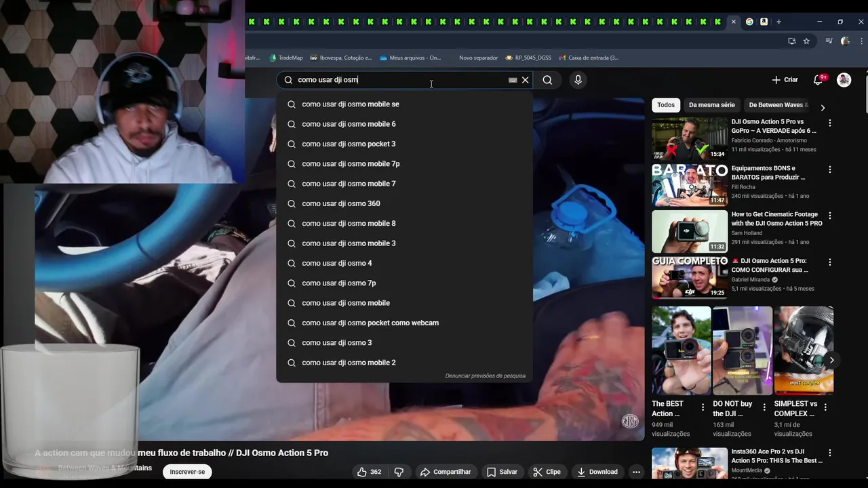868x488 pixels.
Task: Choose suggestion 'como usar dji osmo mobile'
Action: [x=404, y=303]
